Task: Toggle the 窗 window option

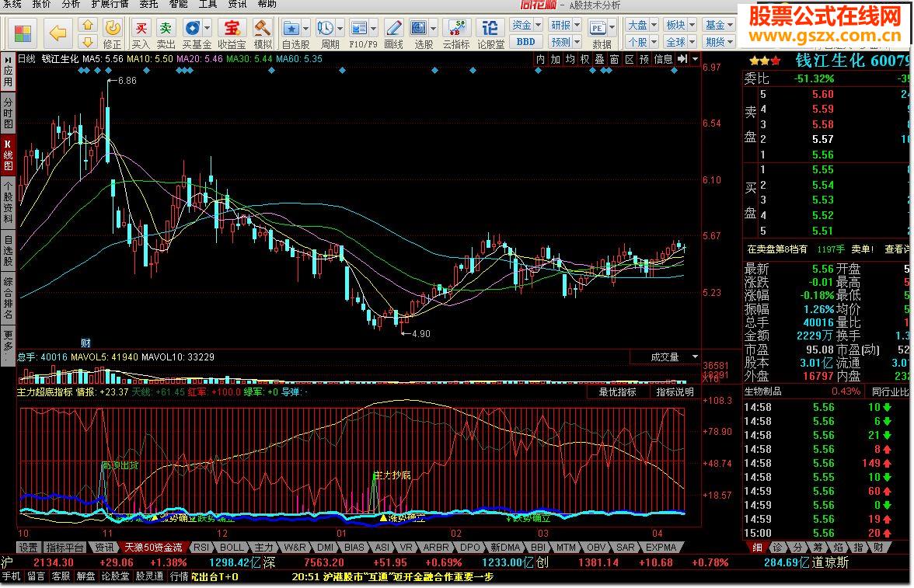Action: (614, 59)
